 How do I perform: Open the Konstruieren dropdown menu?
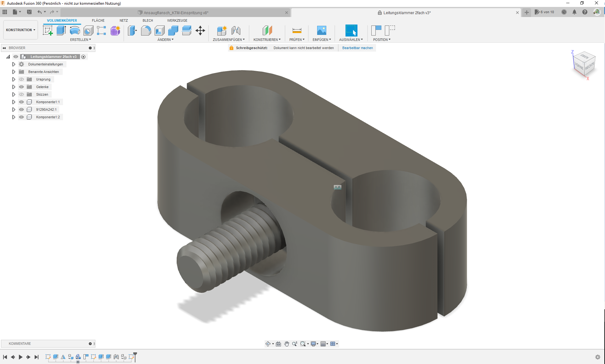click(x=267, y=40)
